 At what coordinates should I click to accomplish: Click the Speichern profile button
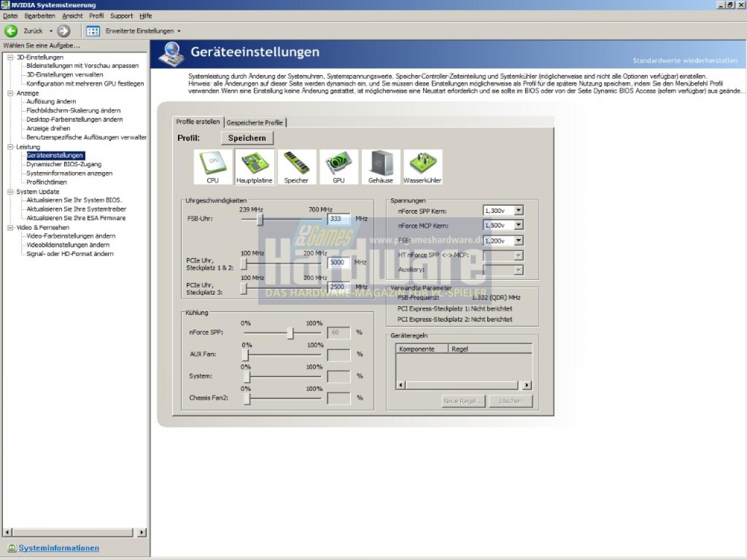[x=247, y=138]
